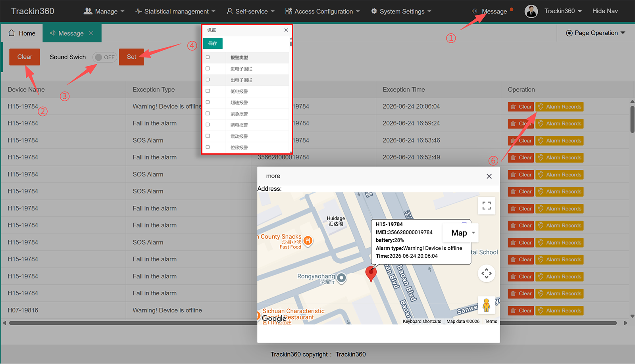
Task: Open the Message notification speaker icon
Action: (475, 11)
